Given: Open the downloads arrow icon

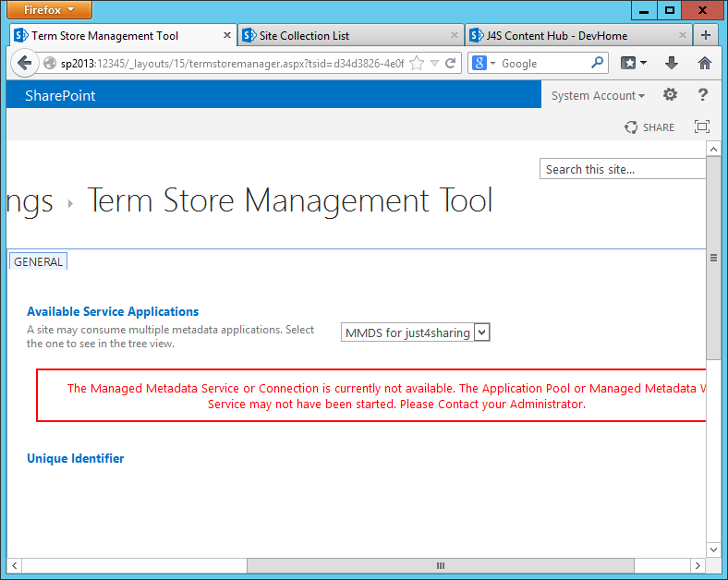Looking at the screenshot, I should 672,63.
